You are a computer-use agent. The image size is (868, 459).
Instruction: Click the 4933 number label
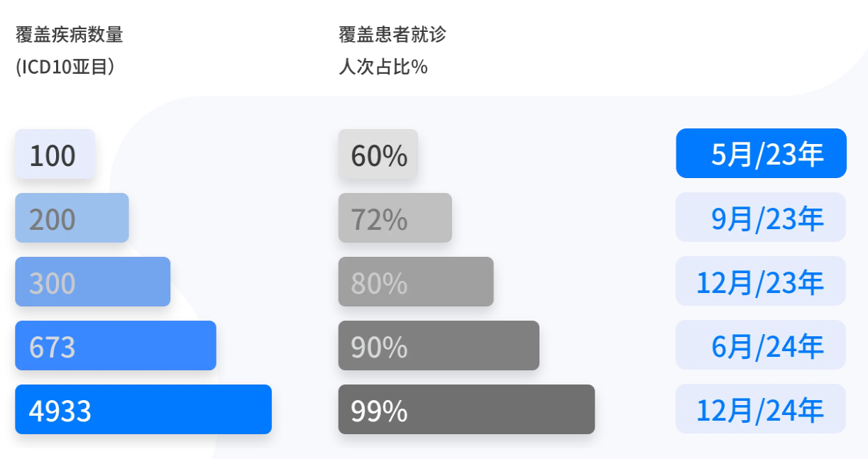point(60,411)
